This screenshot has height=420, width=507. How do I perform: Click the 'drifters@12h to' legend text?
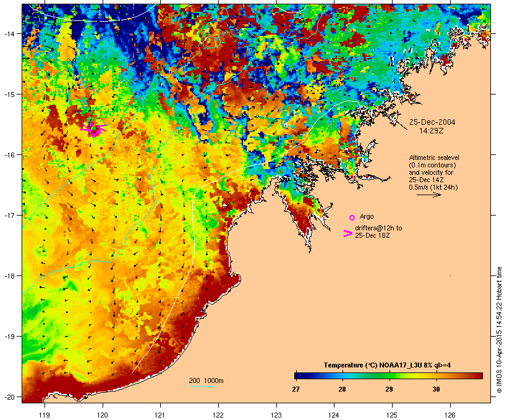[378, 228]
